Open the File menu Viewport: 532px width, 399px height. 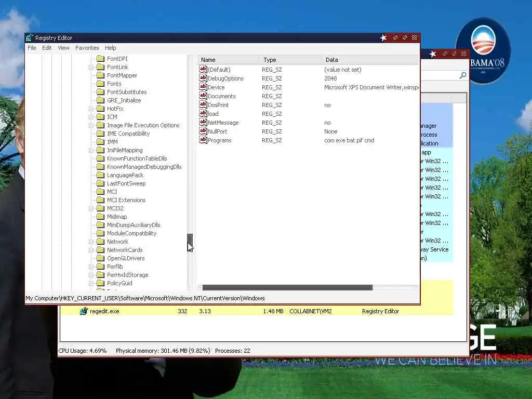click(x=32, y=48)
